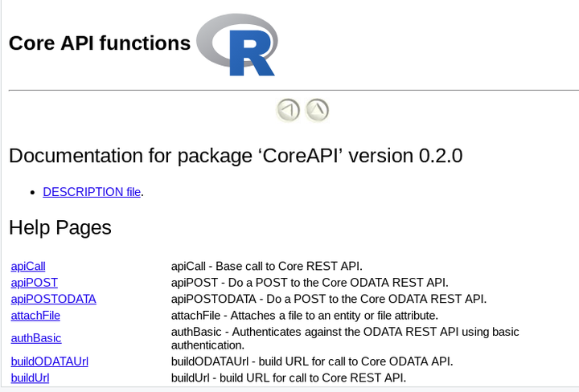
Task: Select the attachFile link
Action: (x=35, y=316)
